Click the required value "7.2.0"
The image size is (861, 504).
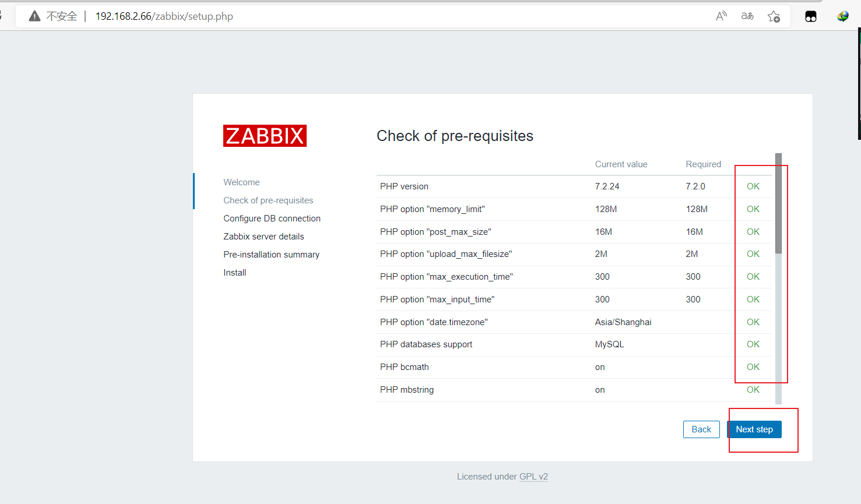[695, 186]
